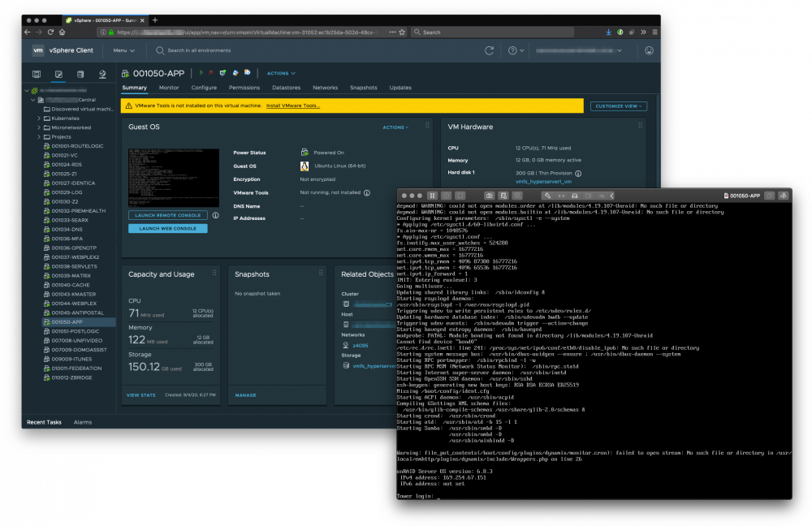Expand the Projects folder in tree
This screenshot has width=812, height=526.
tap(39, 137)
